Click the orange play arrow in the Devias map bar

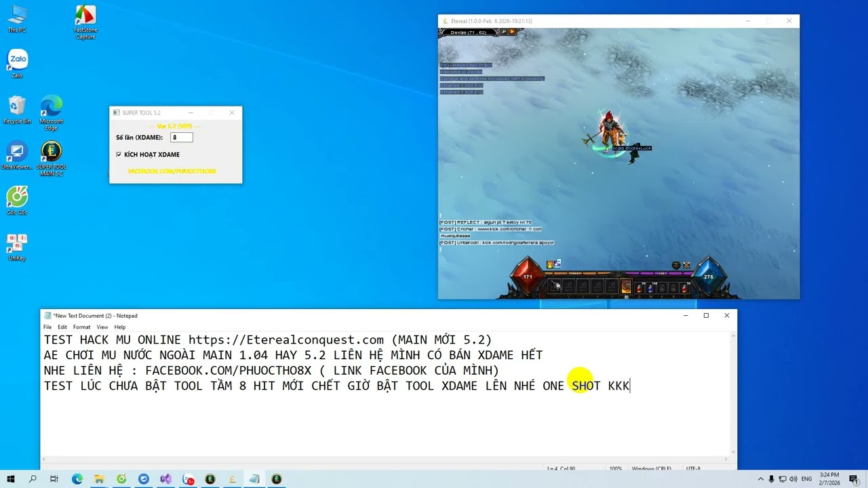click(x=512, y=32)
